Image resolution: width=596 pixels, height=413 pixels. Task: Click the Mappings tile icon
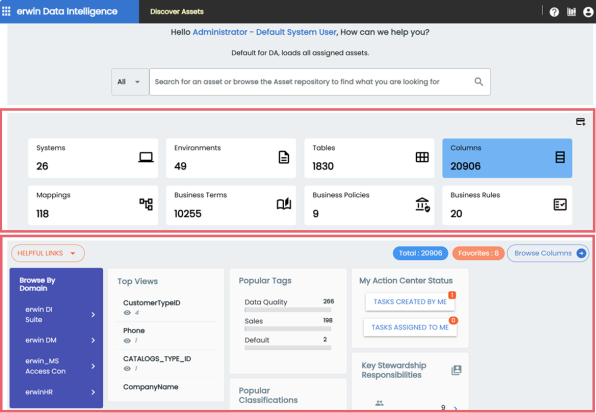[146, 204]
